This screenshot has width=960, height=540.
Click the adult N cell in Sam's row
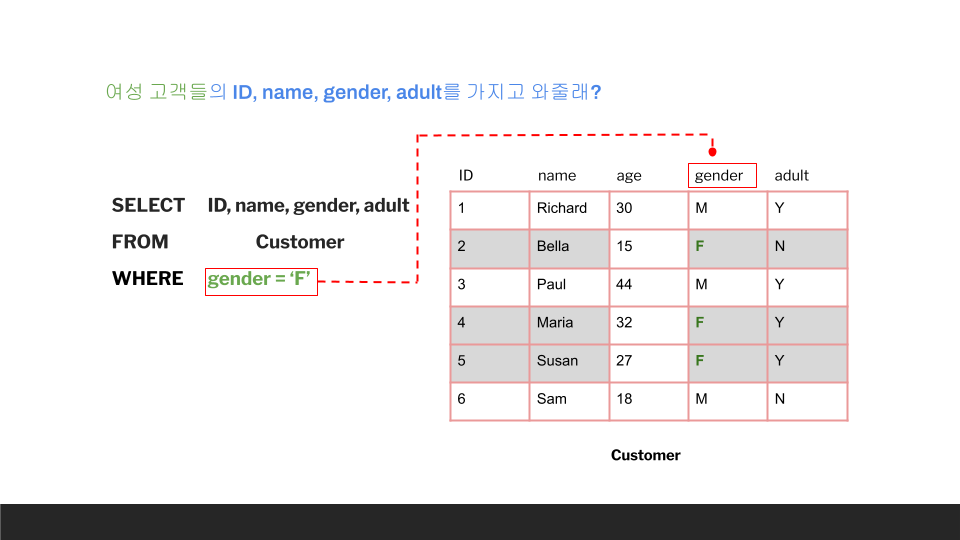(x=808, y=402)
